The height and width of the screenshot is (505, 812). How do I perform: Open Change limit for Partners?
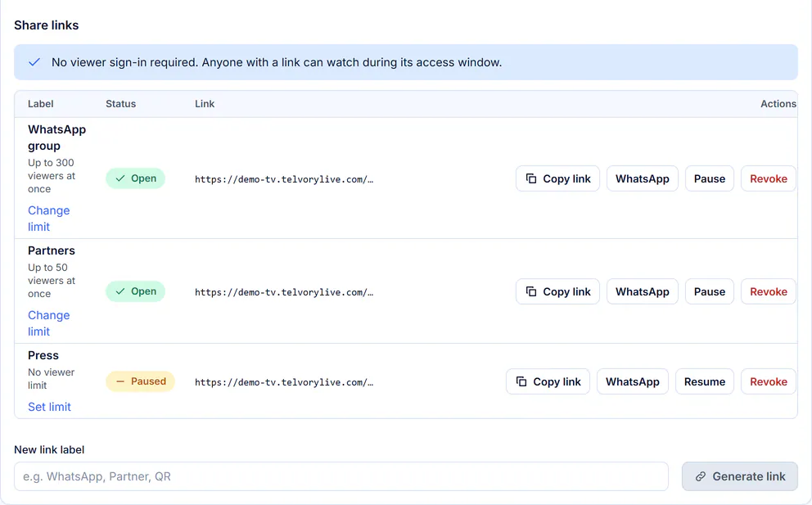point(48,323)
